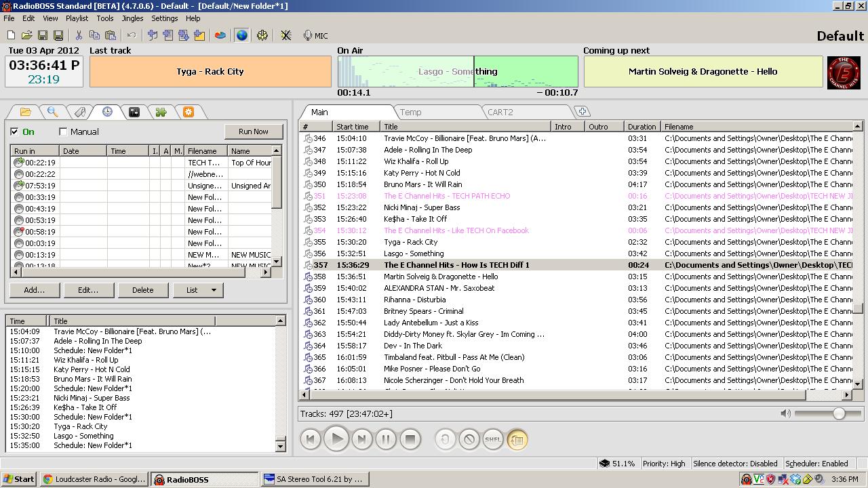Click the Start time column header

click(x=357, y=127)
